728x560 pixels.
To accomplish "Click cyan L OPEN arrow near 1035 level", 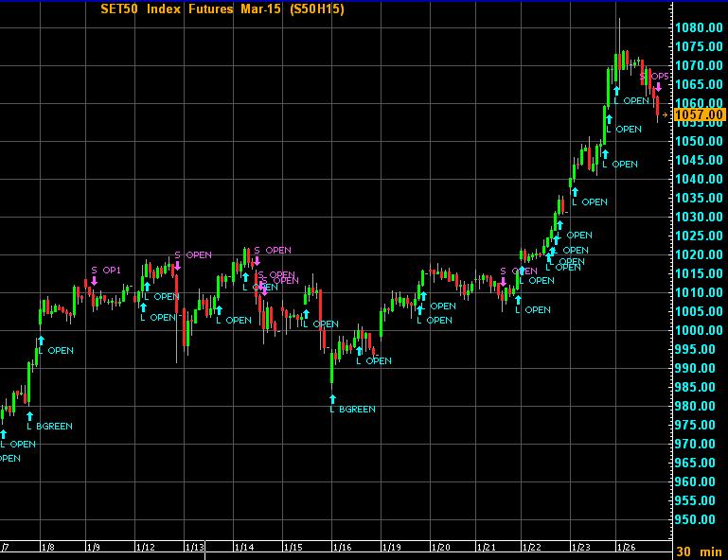I will click(575, 191).
